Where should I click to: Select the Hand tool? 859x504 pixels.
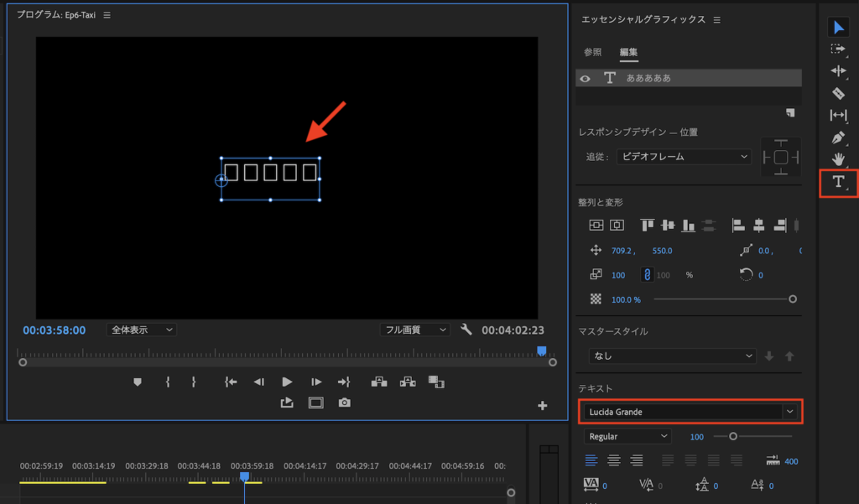pos(838,159)
